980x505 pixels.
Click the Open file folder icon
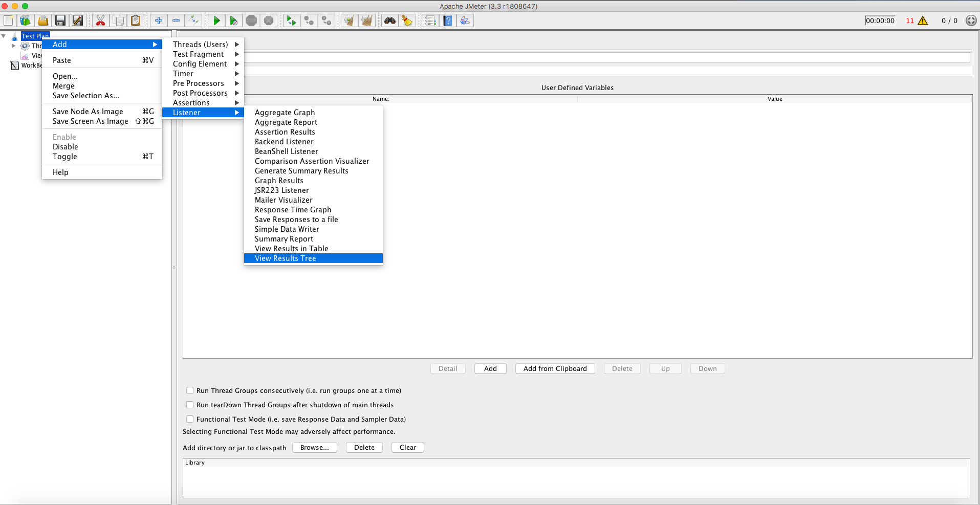(x=43, y=20)
